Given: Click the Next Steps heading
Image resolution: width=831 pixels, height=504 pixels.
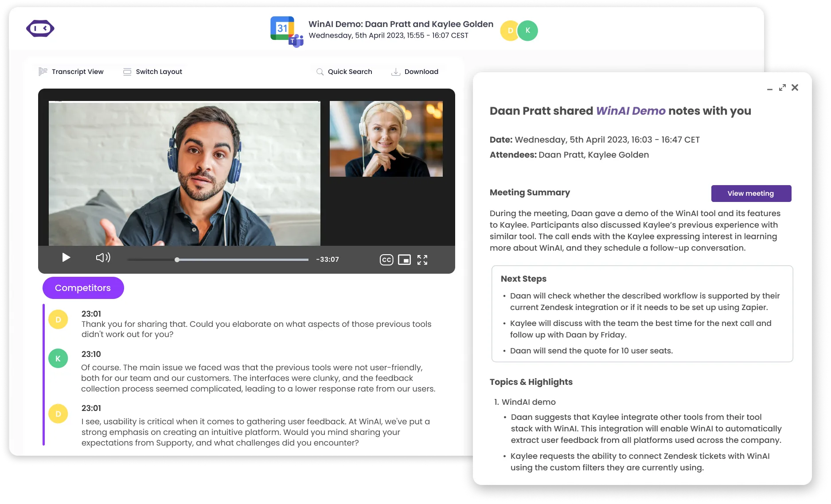Looking at the screenshot, I should [x=523, y=279].
